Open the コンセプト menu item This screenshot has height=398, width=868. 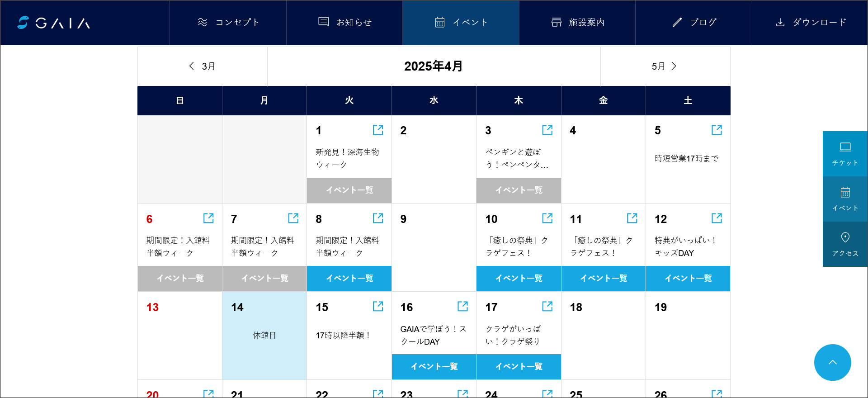point(228,23)
